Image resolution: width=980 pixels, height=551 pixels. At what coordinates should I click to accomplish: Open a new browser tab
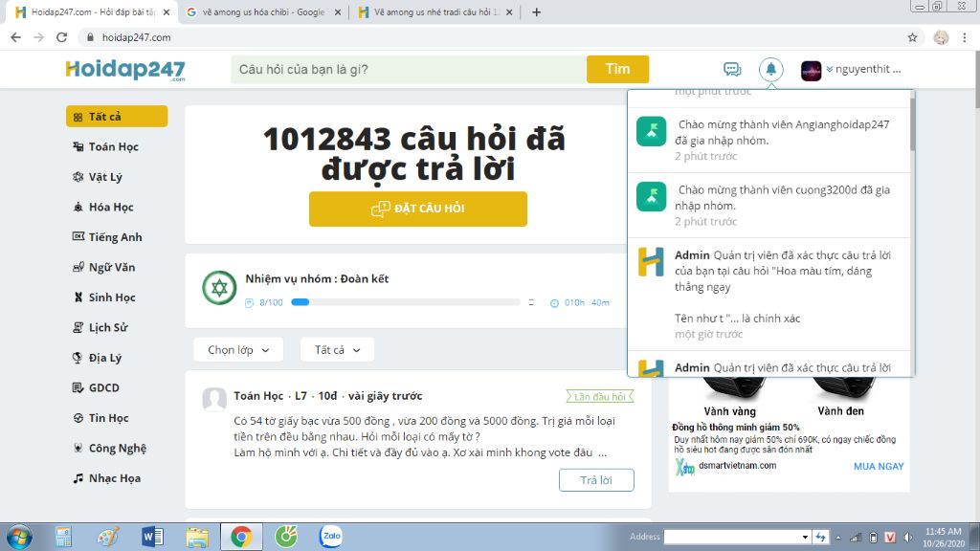(x=536, y=11)
